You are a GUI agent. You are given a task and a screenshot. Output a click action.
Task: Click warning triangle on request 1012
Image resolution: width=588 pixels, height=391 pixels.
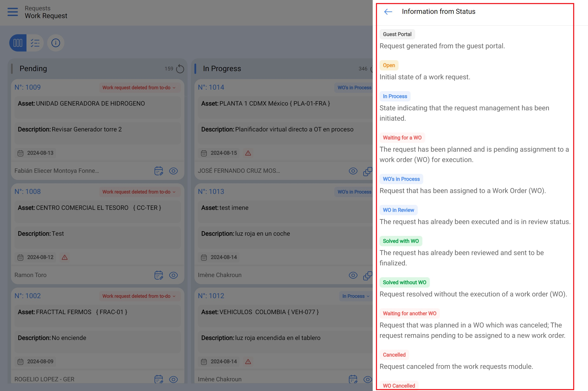click(248, 361)
